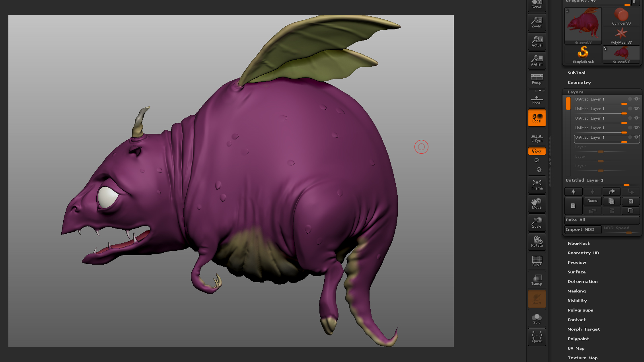This screenshot has height=362, width=644.
Task: Delete the current layer with the X button
Action: coord(631,201)
